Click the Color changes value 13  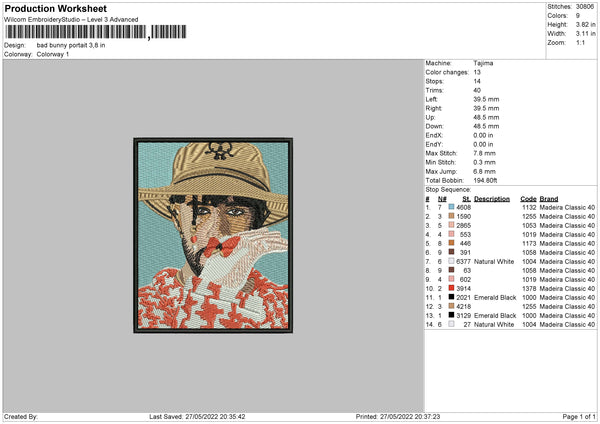(x=477, y=72)
